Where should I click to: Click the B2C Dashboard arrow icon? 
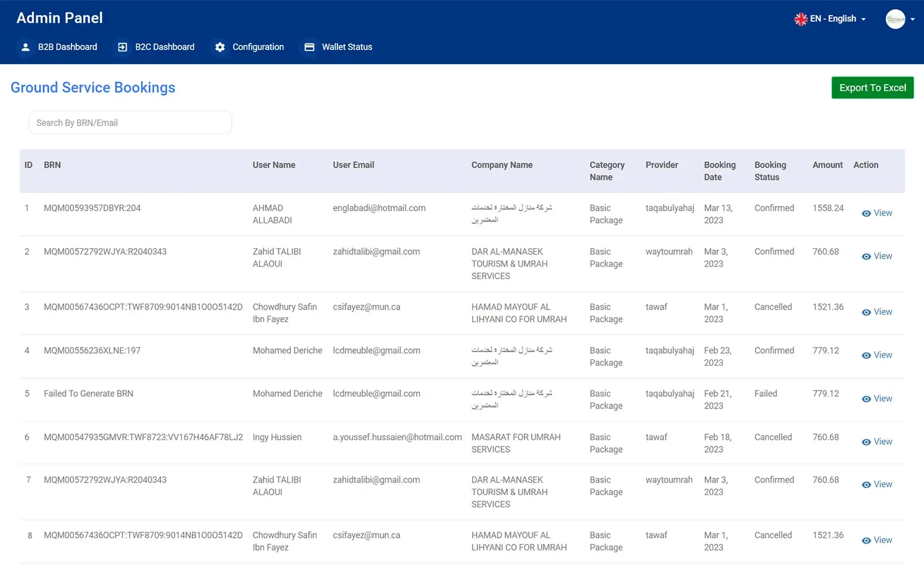coord(122,47)
